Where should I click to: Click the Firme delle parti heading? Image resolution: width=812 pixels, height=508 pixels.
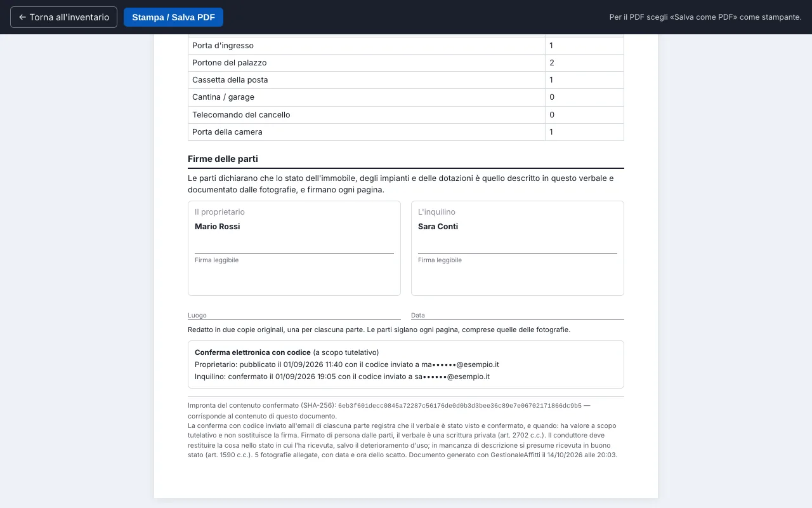223,159
